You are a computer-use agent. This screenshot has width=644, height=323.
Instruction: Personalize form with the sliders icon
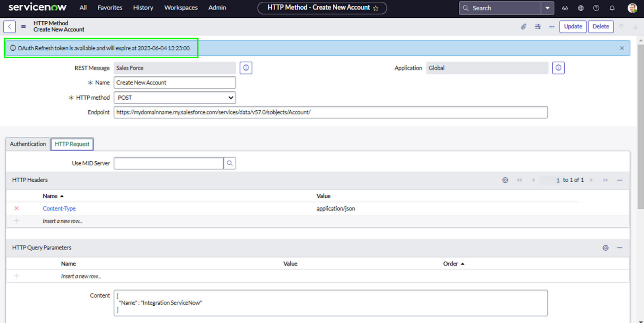click(538, 27)
